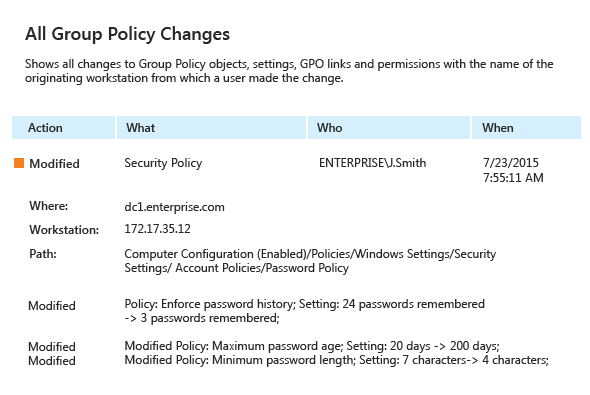Click the report description paragraph
This screenshot has height=395, width=590.
click(x=289, y=71)
